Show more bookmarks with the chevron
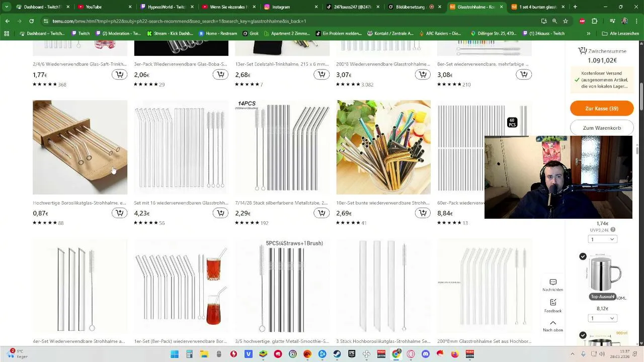The image size is (644, 362). 588,34
